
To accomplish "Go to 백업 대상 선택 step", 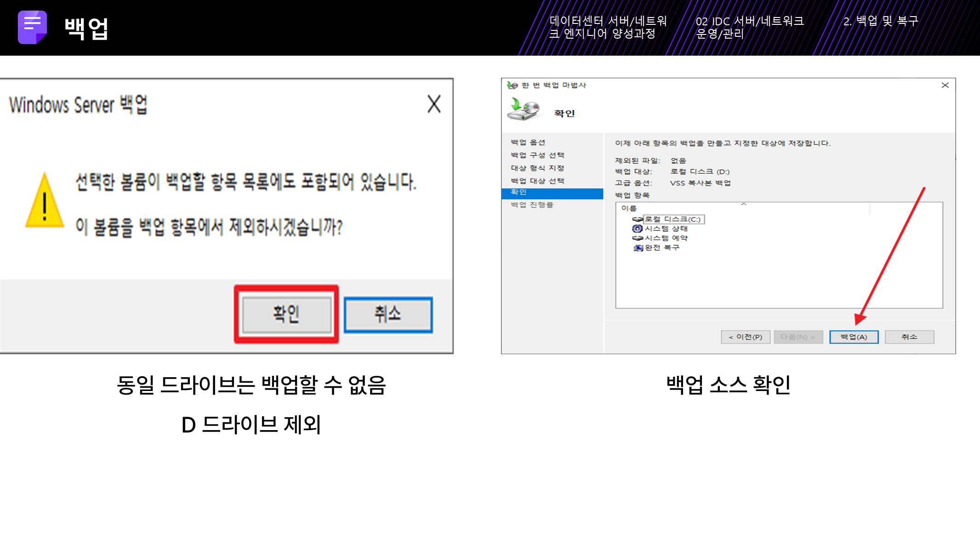I will [x=537, y=181].
